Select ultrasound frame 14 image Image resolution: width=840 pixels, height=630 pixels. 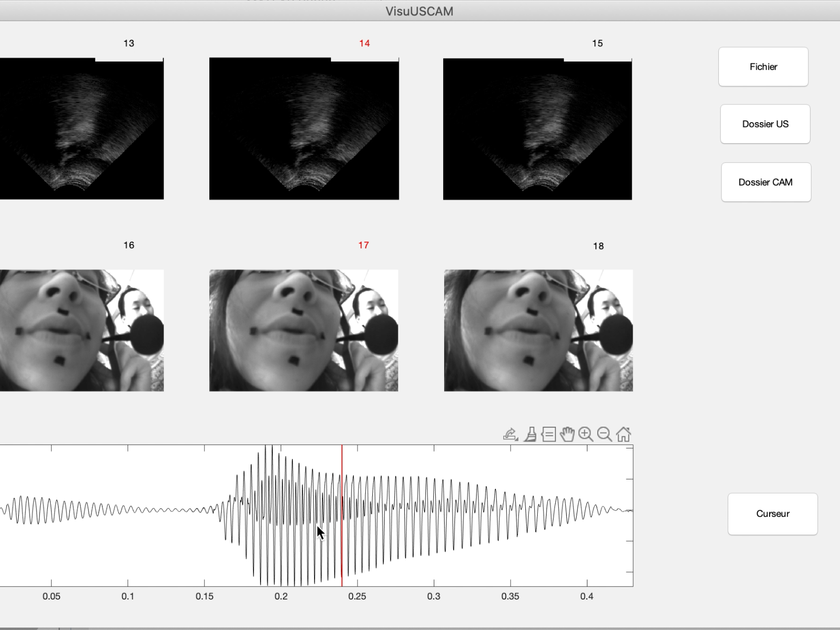tap(304, 129)
